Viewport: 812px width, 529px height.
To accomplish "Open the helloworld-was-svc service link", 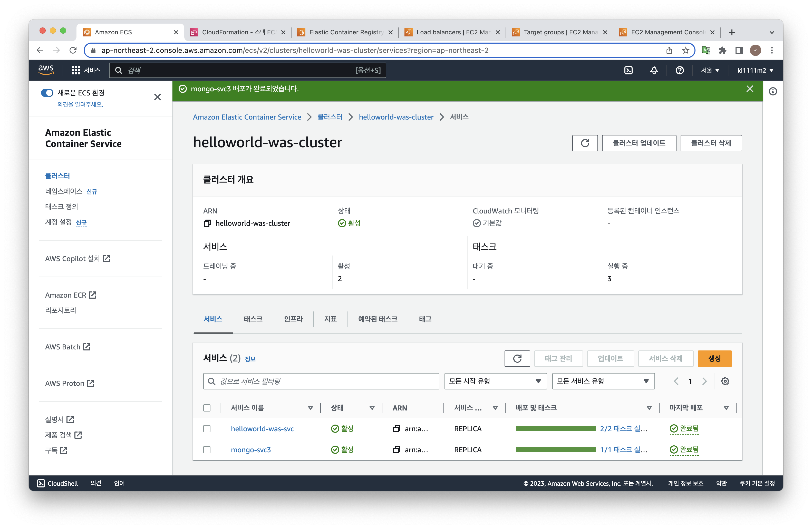I will coord(262,429).
